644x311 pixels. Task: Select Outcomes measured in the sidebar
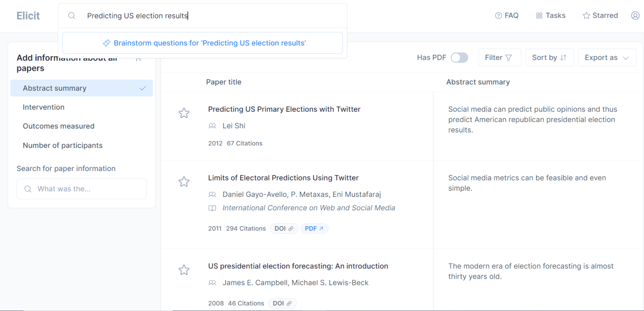(x=58, y=126)
